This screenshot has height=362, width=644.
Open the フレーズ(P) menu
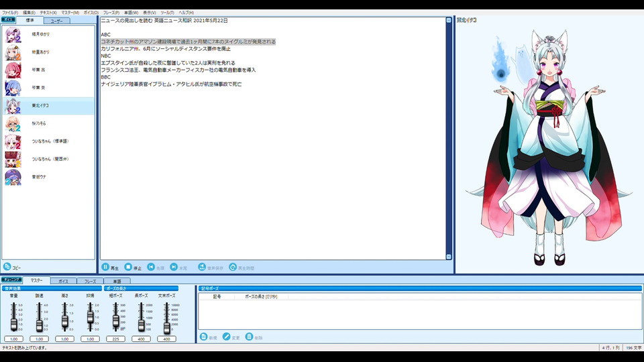click(x=111, y=13)
